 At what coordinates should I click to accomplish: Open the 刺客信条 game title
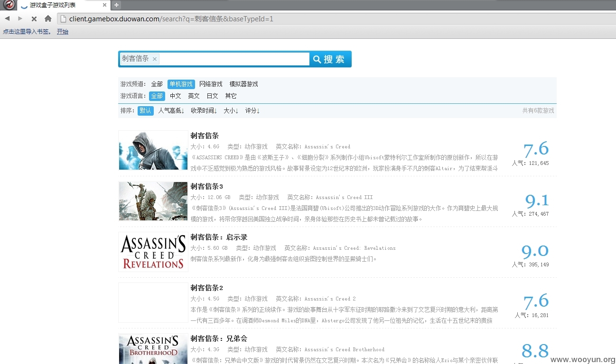click(x=205, y=136)
